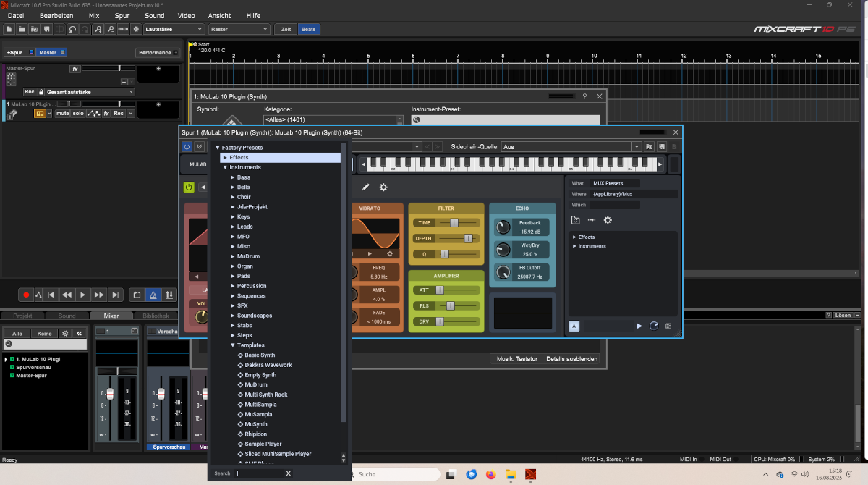Click the Zeit time display button
This screenshot has width=868, height=485.
click(286, 30)
